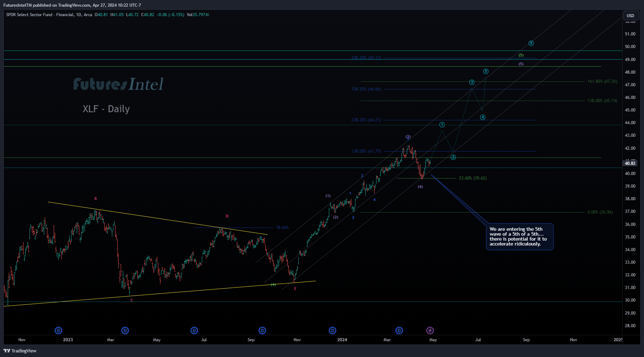Screen dimensions: 644x357
Task: Select the wave annotation callout text box
Action: (x=520, y=237)
